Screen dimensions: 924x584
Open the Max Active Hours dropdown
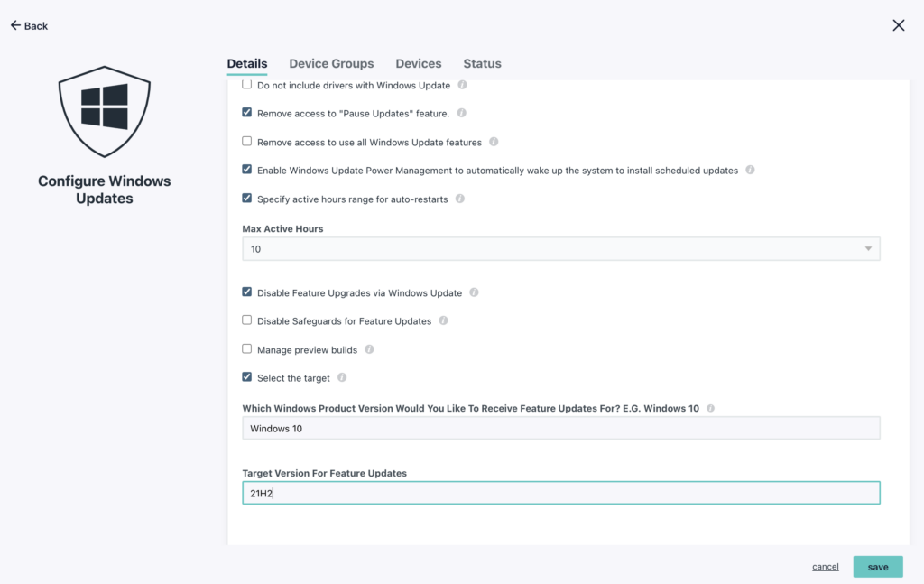(x=560, y=249)
